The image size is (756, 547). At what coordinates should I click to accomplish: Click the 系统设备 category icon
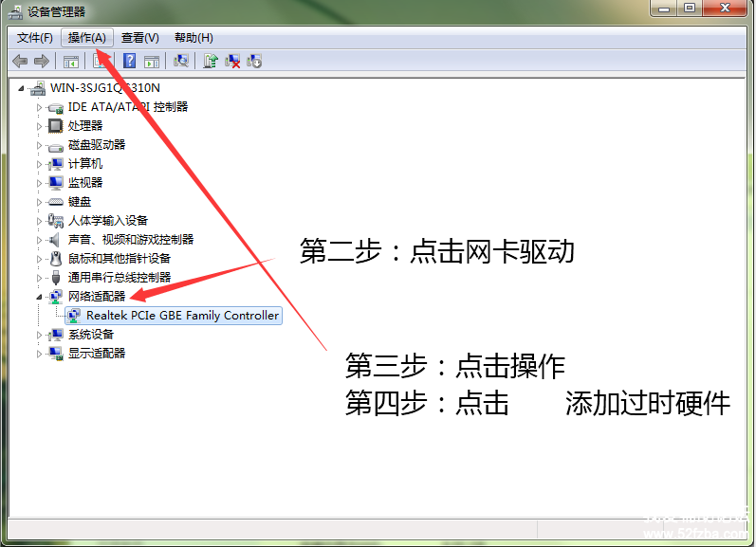click(x=56, y=334)
